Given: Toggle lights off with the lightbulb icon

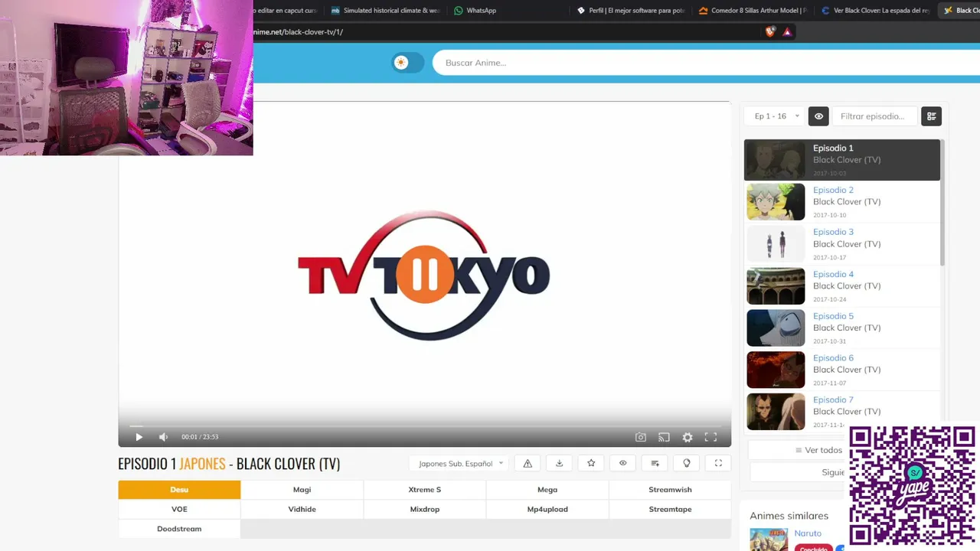Looking at the screenshot, I should point(687,463).
